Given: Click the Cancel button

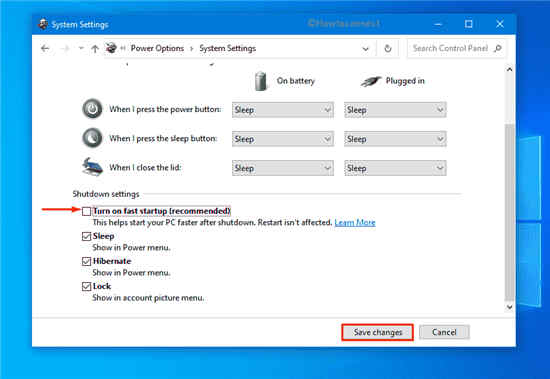Looking at the screenshot, I should tap(444, 332).
